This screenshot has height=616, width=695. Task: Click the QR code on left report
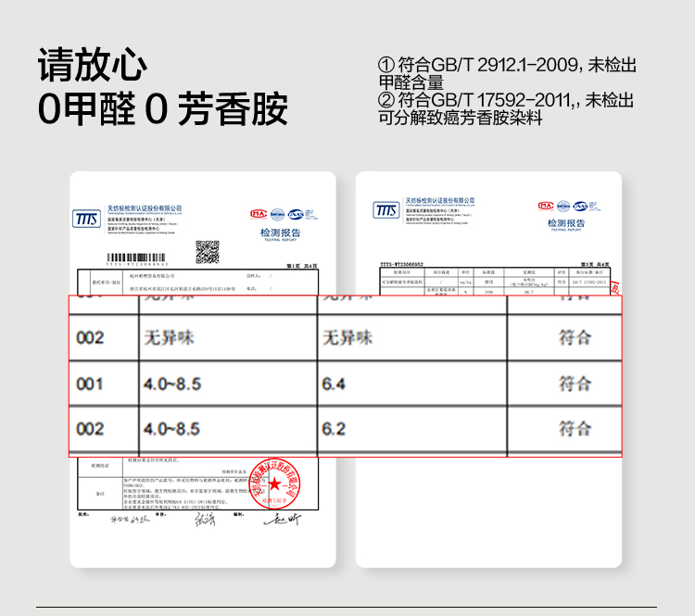[208, 252]
